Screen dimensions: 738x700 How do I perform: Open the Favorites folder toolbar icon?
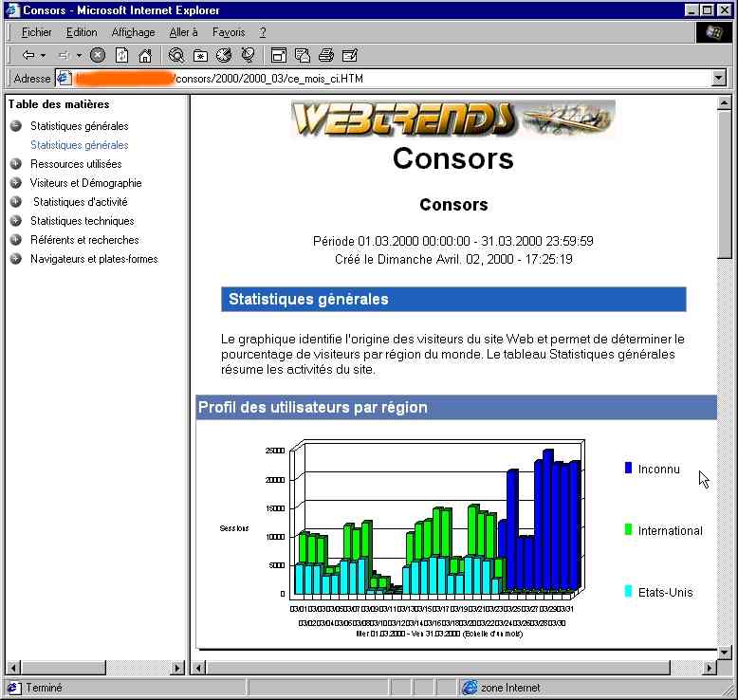pyautogui.click(x=200, y=56)
